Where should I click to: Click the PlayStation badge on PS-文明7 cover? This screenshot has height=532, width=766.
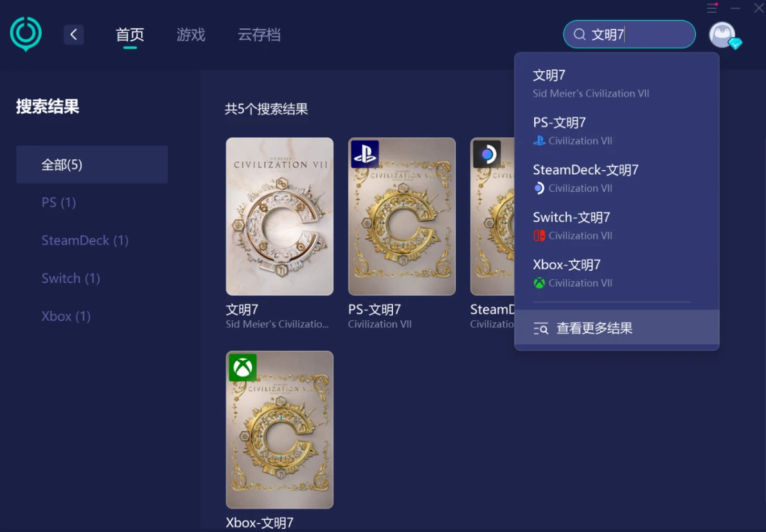coord(365,154)
